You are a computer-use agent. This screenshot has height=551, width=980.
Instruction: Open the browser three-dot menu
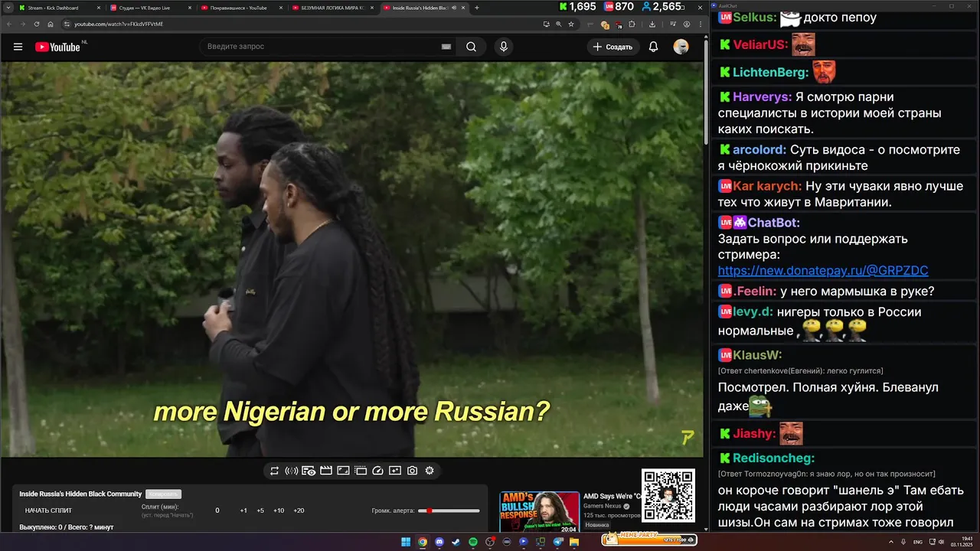(701, 24)
